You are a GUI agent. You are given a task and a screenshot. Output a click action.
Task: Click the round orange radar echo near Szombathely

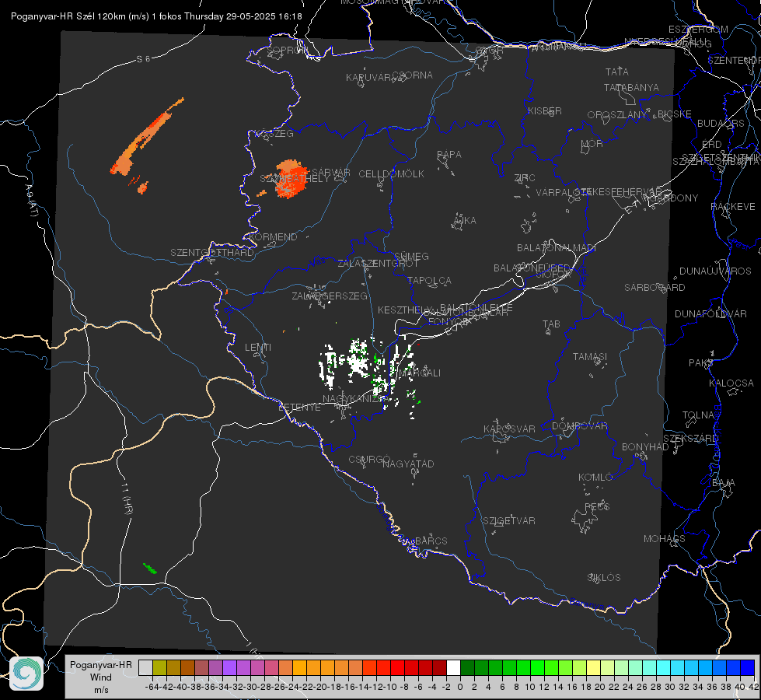tap(291, 179)
